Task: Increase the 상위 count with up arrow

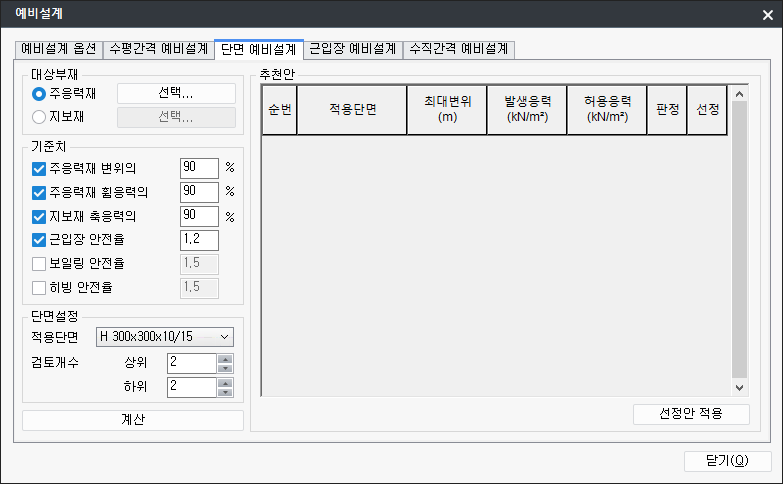Action: (x=225, y=358)
